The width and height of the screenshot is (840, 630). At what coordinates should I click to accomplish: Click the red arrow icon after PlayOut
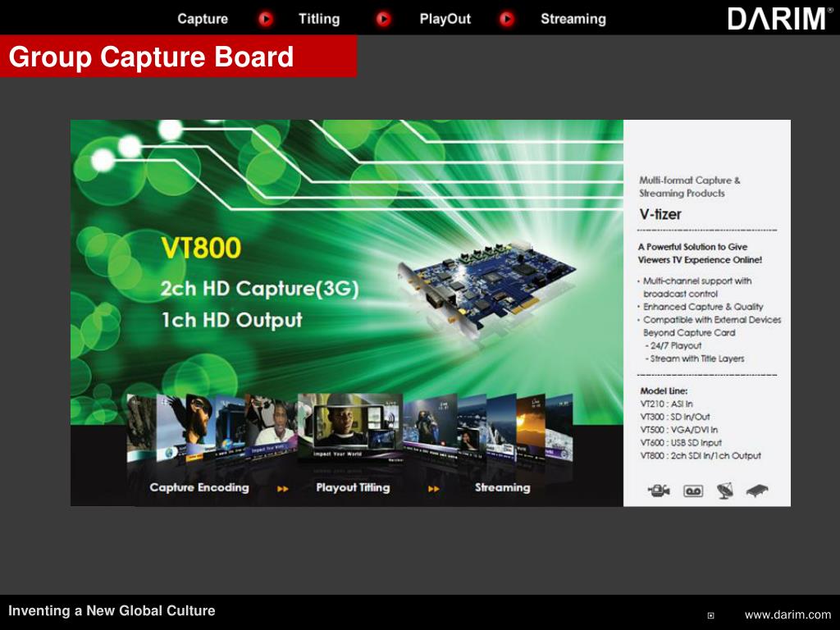(x=507, y=20)
